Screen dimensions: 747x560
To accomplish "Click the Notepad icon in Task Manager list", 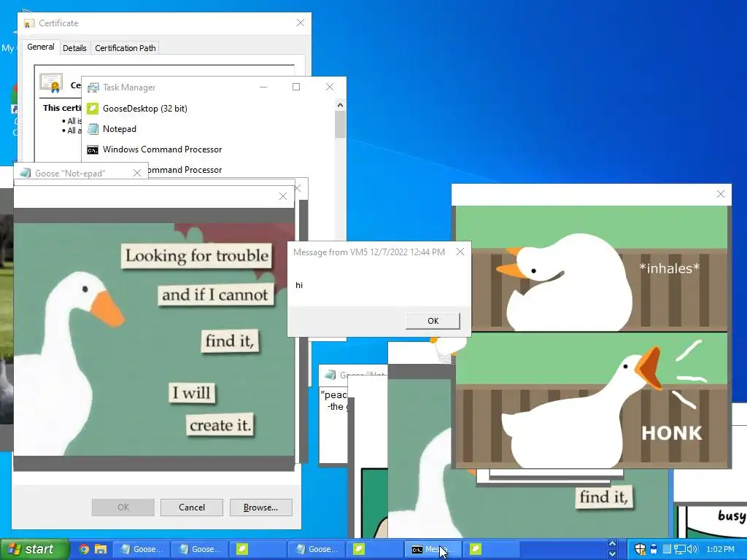I will coord(93,129).
